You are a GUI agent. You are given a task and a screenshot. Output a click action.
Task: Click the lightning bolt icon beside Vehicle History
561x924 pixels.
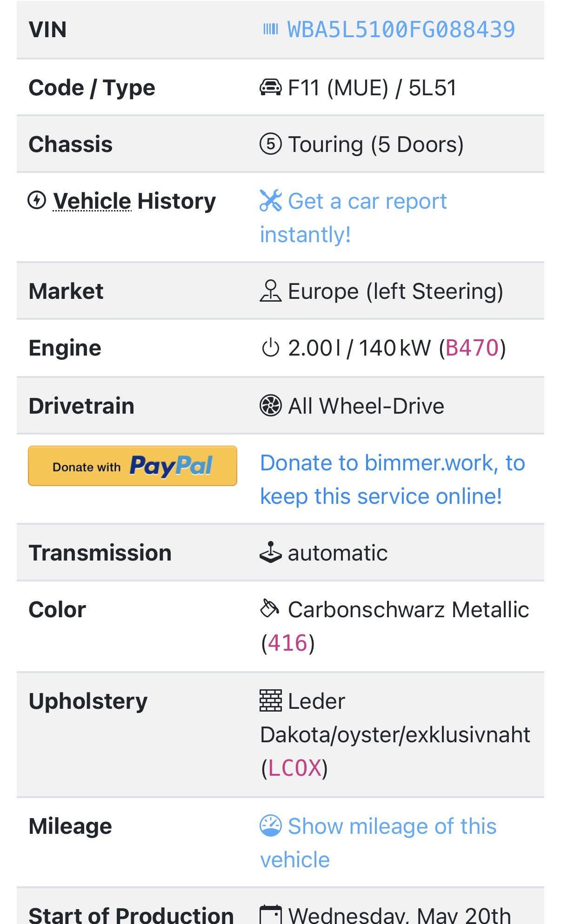coord(37,201)
